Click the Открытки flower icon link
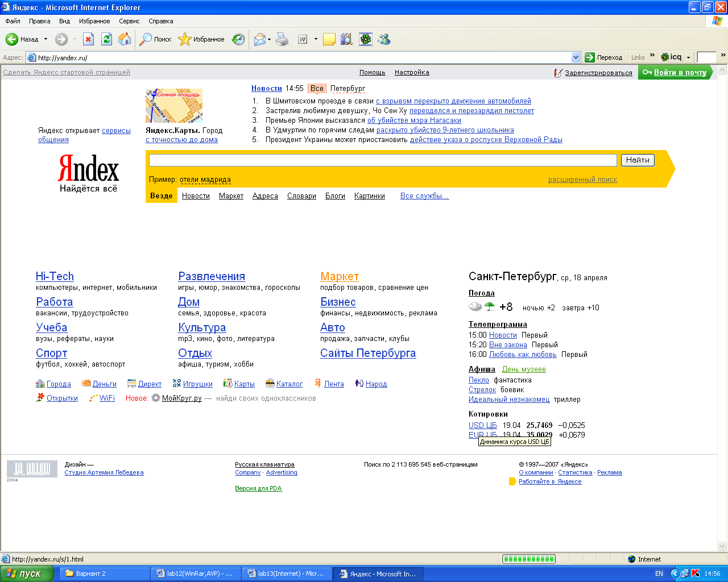 [57, 398]
